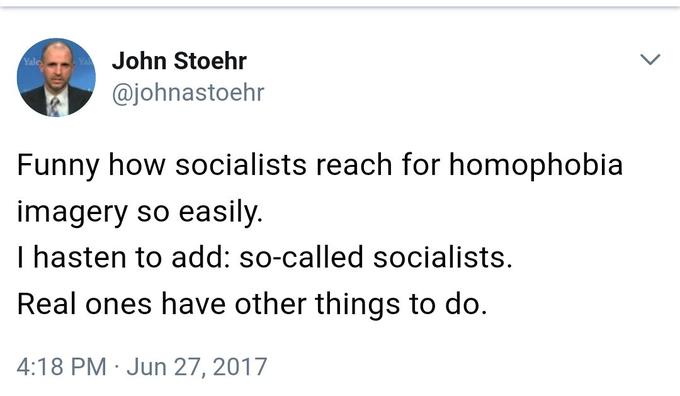The width and height of the screenshot is (680, 396).
Task: Click the divider line above the tweet
Action: click(340, 7)
